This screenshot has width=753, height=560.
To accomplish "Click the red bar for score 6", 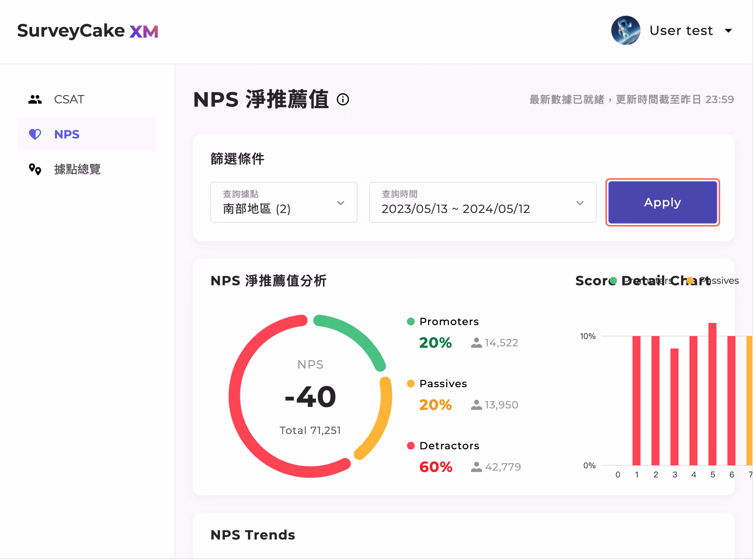I will point(731,400).
